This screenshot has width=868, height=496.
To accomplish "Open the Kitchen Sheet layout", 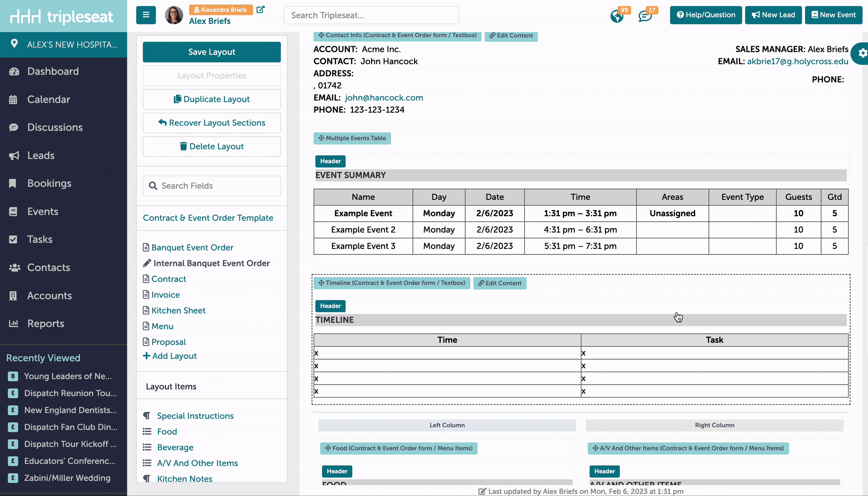I will coord(178,310).
